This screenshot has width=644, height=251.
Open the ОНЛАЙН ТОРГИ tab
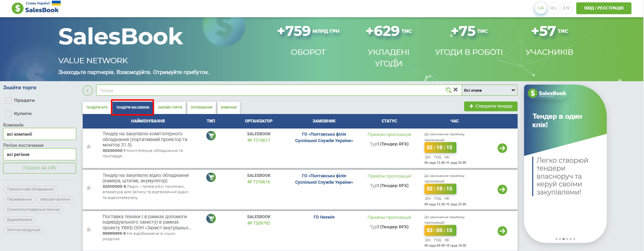coord(170,108)
